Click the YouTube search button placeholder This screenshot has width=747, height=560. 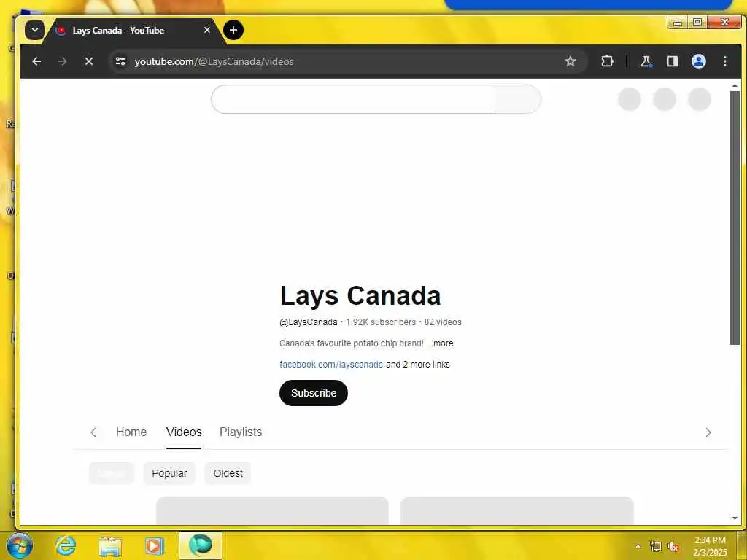pyautogui.click(x=518, y=99)
